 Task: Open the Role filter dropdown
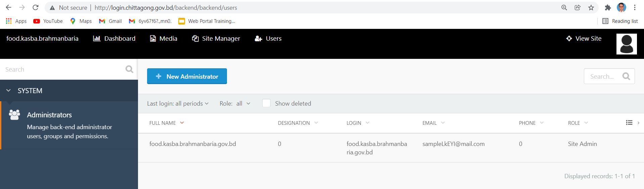[235, 104]
